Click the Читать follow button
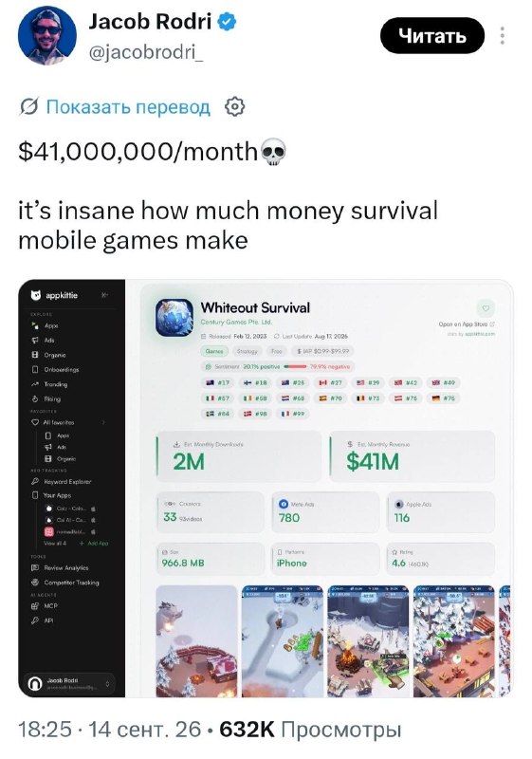532x759 pixels. click(x=432, y=35)
